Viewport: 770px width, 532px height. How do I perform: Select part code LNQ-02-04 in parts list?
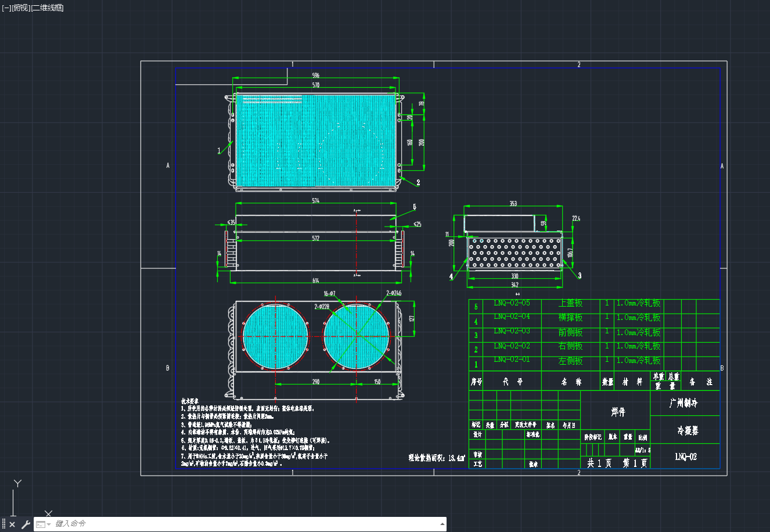[x=512, y=317]
